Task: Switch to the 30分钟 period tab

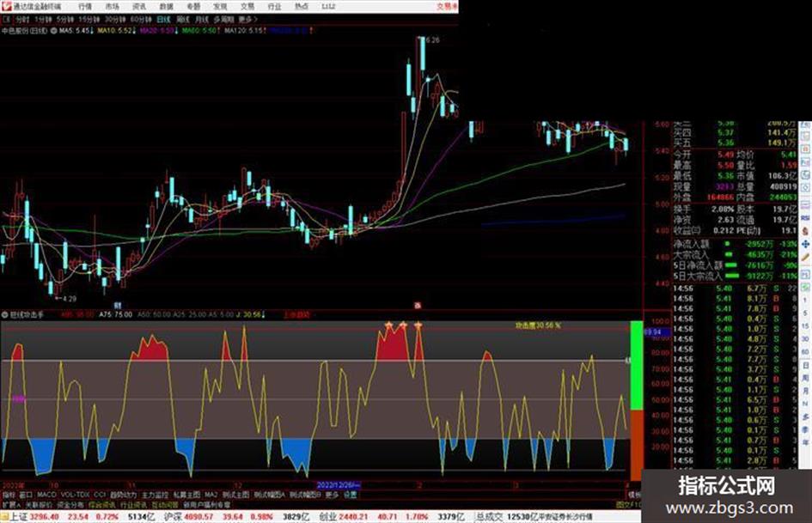Action: tap(115, 20)
